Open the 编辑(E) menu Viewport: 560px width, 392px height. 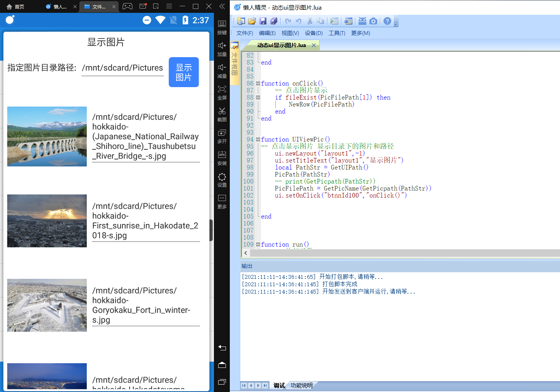(x=267, y=33)
